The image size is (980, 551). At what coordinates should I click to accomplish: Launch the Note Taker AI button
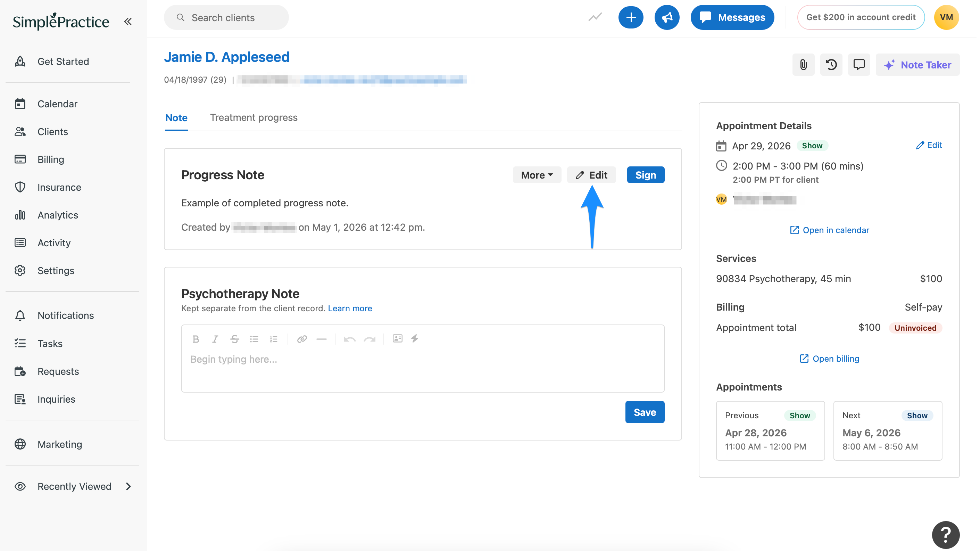[917, 65]
